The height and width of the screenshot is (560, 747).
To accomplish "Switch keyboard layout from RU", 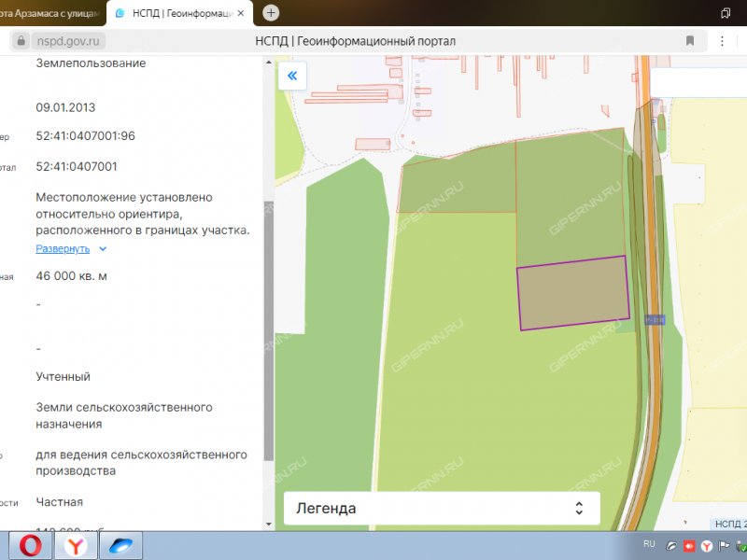I will pos(648,544).
